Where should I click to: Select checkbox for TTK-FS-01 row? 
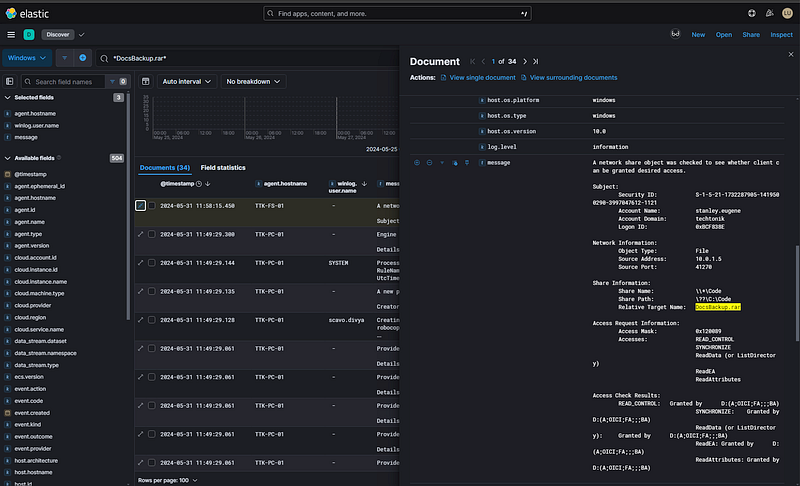[x=152, y=206]
